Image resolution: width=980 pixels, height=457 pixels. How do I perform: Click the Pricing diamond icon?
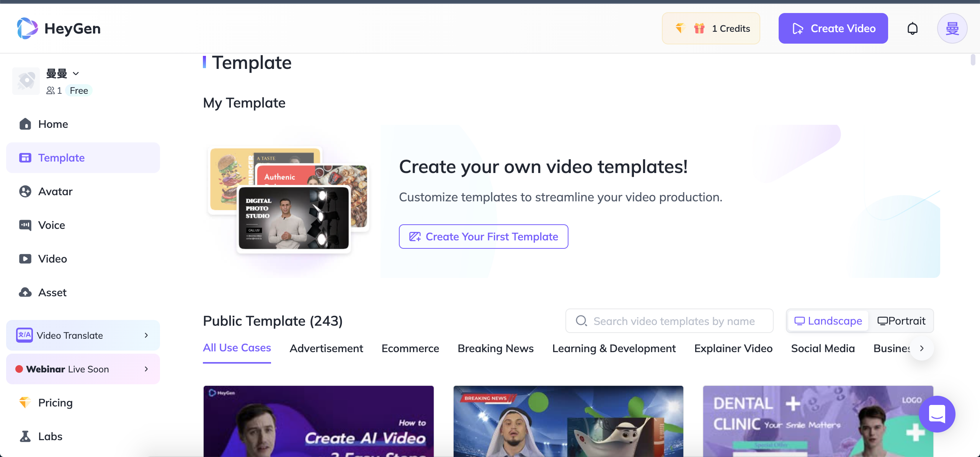tap(25, 403)
